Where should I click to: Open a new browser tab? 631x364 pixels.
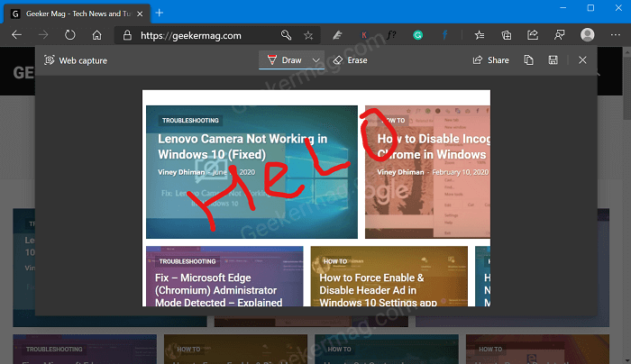click(x=160, y=14)
